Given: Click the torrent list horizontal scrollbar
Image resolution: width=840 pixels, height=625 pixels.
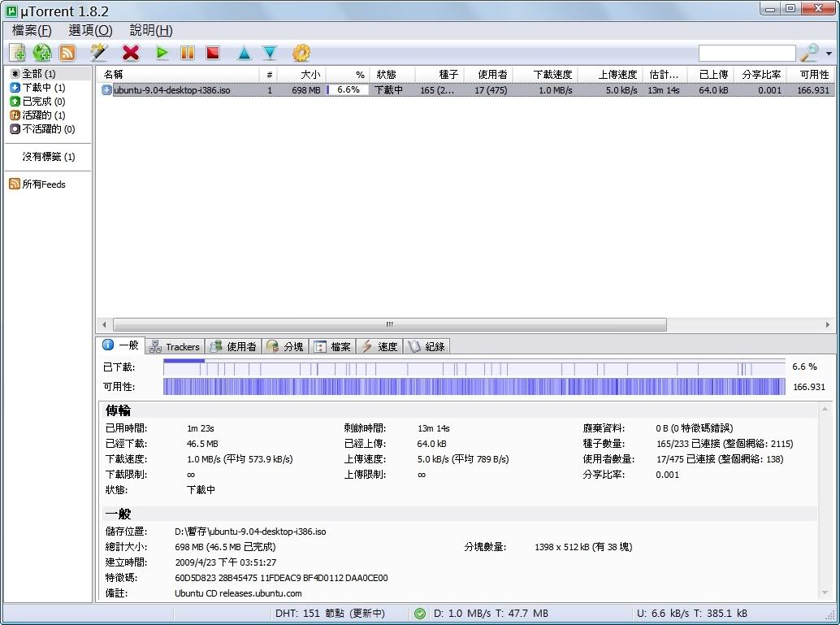Looking at the screenshot, I should (390, 324).
